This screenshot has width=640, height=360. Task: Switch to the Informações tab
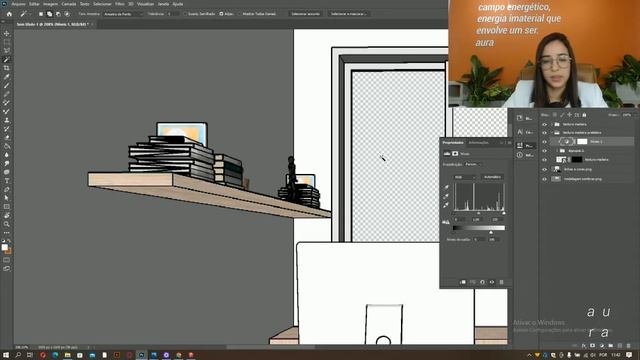[x=478, y=143]
